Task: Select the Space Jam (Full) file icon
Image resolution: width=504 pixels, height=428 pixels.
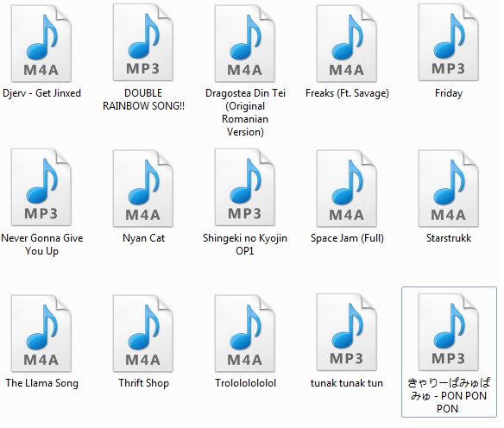Action: [x=347, y=189]
